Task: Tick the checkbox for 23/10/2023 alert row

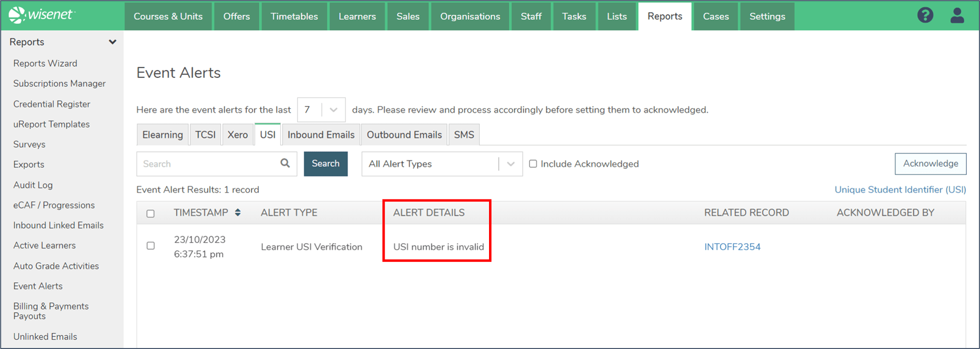Action: coord(150,246)
